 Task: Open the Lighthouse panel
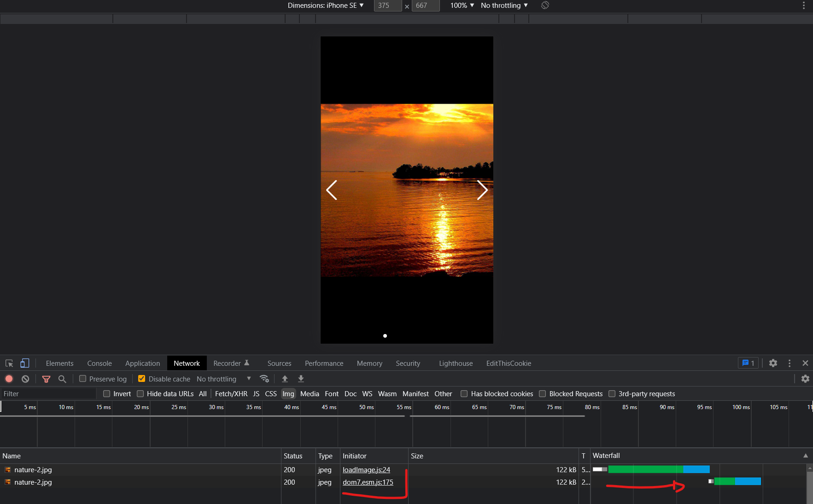[x=455, y=363]
